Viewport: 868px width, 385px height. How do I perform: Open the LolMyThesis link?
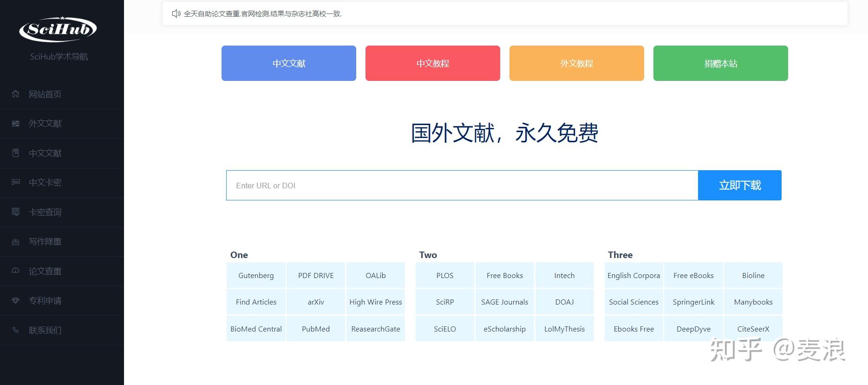click(x=565, y=329)
